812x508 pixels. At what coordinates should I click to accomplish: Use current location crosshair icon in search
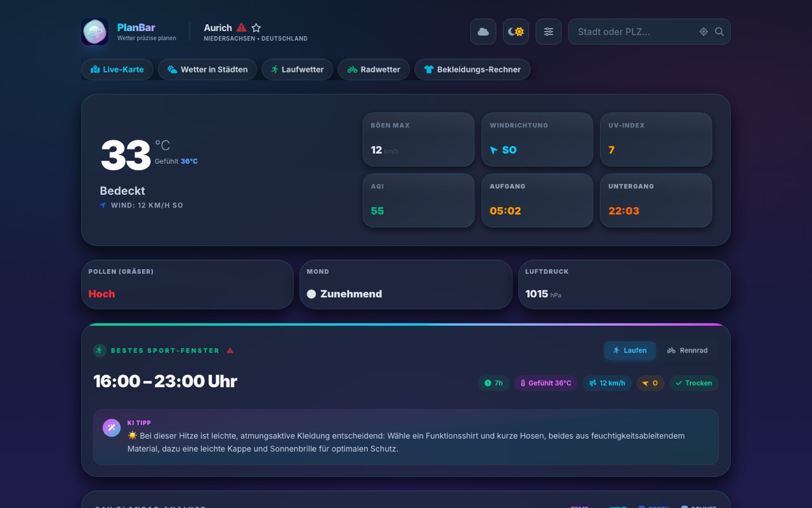704,32
